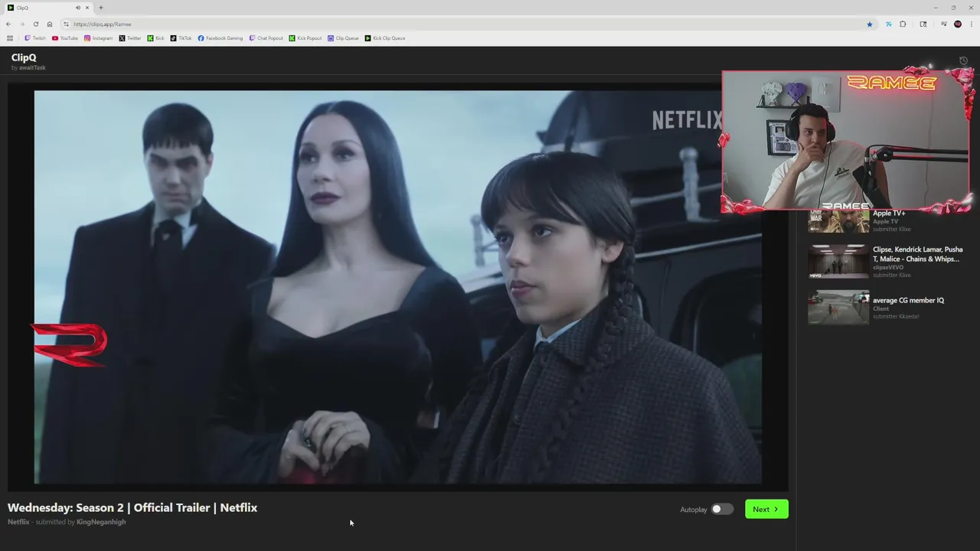Click the 'Netflix' channel label under title
Screen dimensions: 980x551
click(18, 522)
